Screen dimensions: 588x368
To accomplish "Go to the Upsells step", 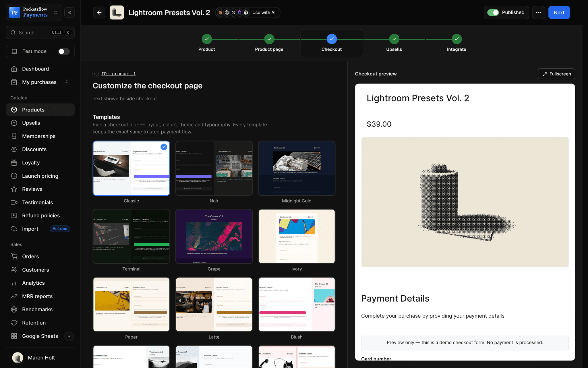I will click(x=394, y=43).
